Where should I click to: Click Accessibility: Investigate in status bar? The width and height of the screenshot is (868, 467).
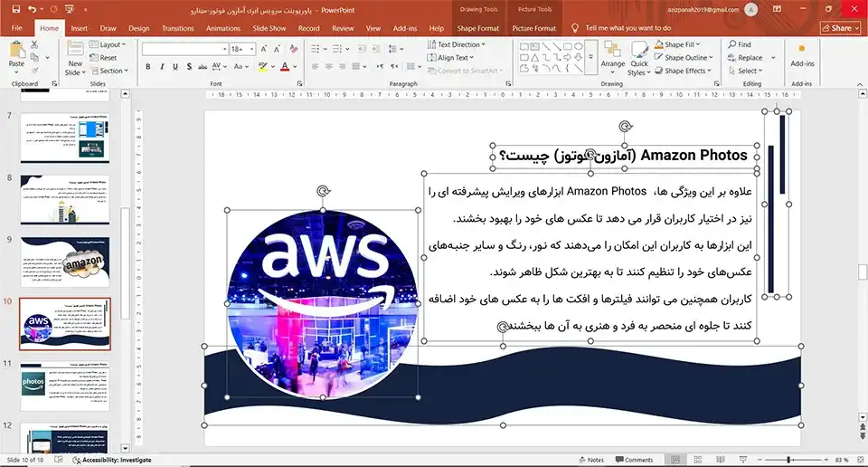click(x=112, y=460)
